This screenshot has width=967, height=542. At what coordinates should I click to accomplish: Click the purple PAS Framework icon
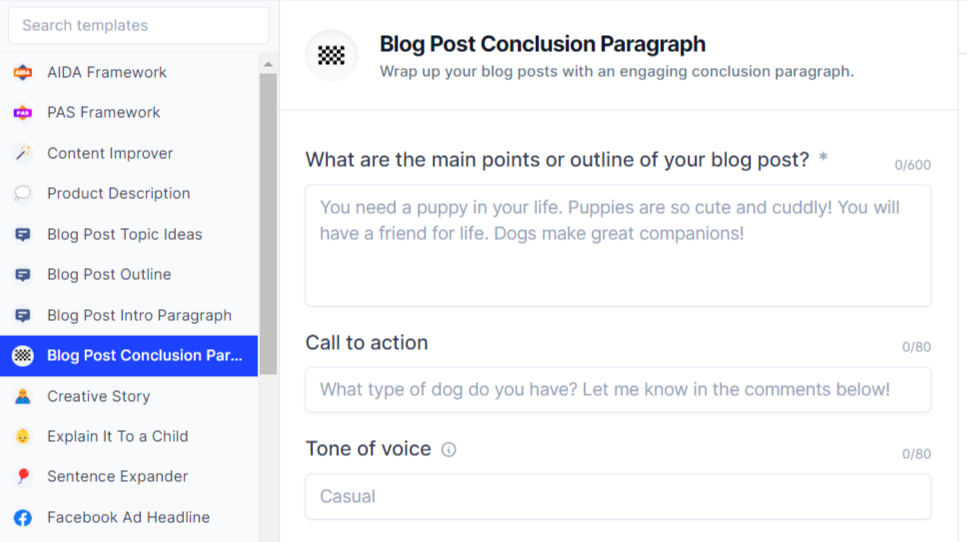tap(22, 113)
